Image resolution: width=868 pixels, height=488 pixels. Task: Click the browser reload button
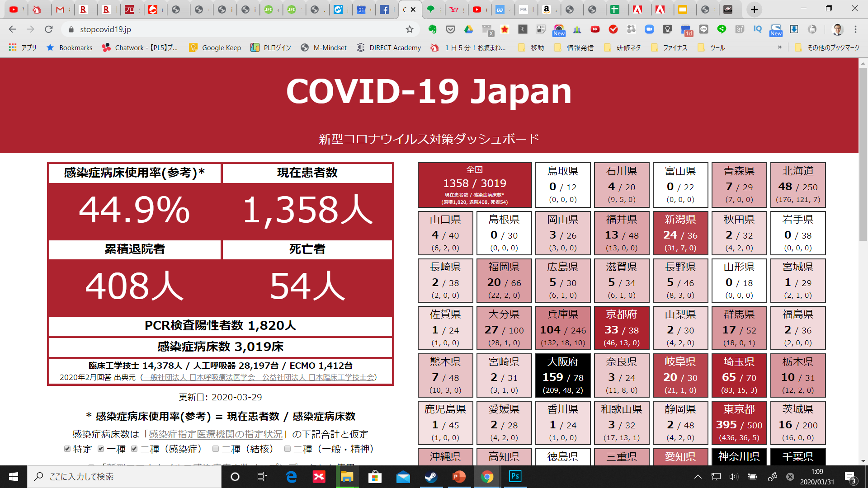tap(49, 29)
